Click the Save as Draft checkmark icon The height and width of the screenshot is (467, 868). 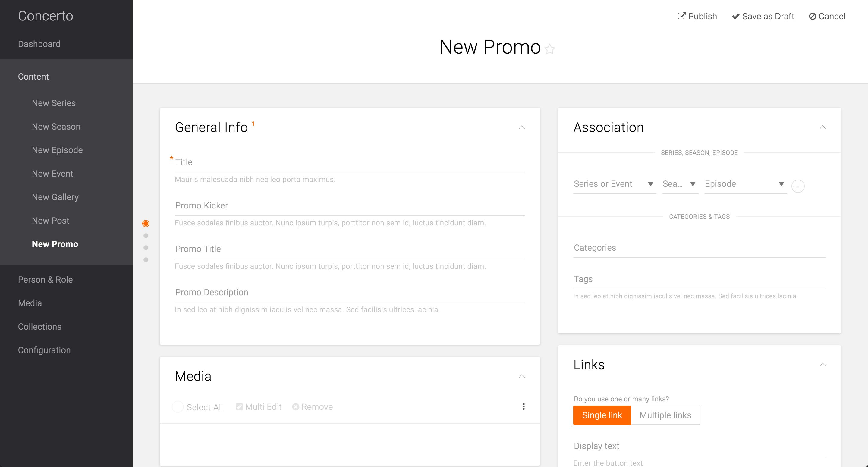click(x=736, y=17)
